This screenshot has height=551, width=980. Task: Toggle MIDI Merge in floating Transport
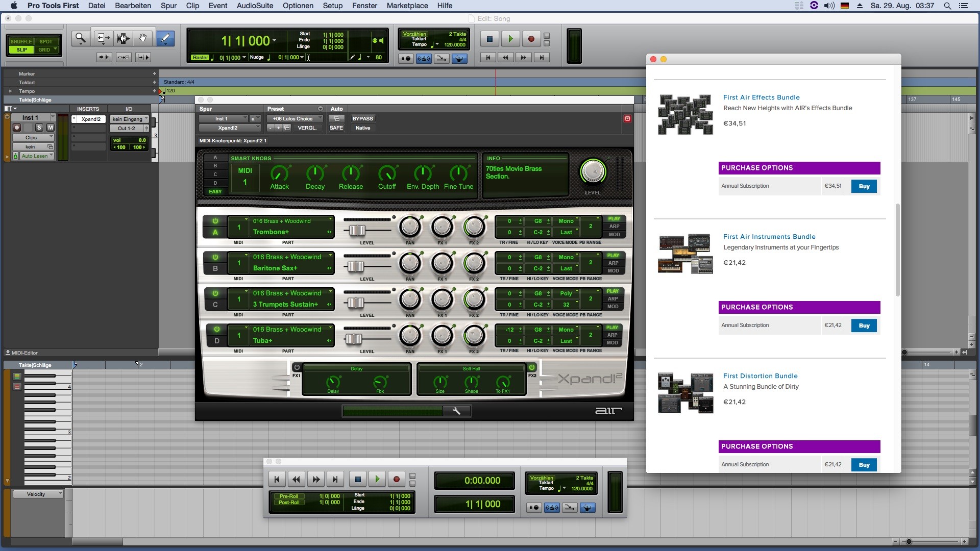pyautogui.click(x=570, y=508)
